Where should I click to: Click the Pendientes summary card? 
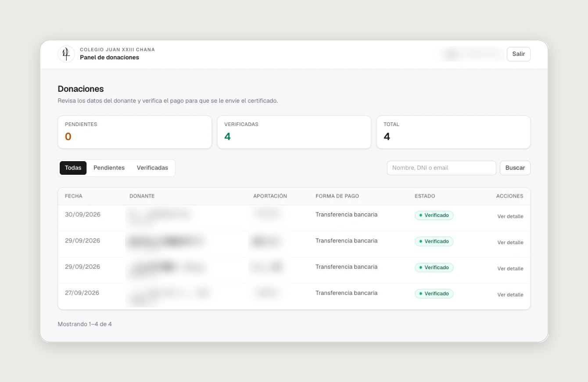point(135,132)
